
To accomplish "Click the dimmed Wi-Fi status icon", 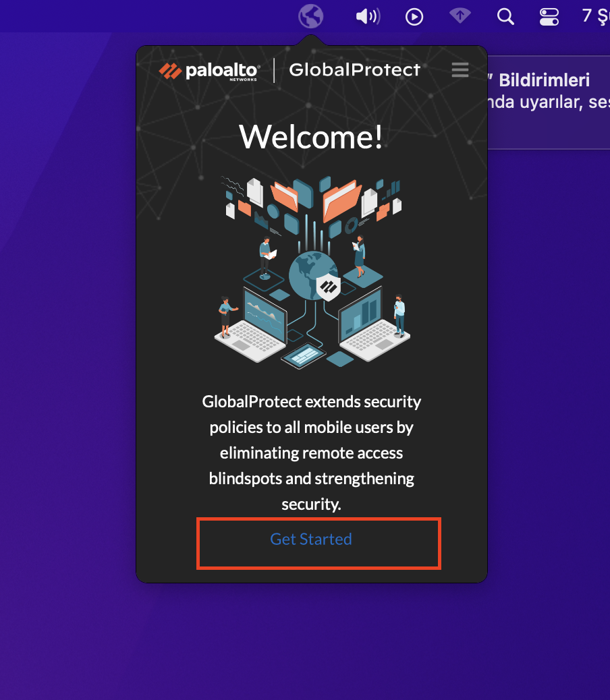I will 460,16.
